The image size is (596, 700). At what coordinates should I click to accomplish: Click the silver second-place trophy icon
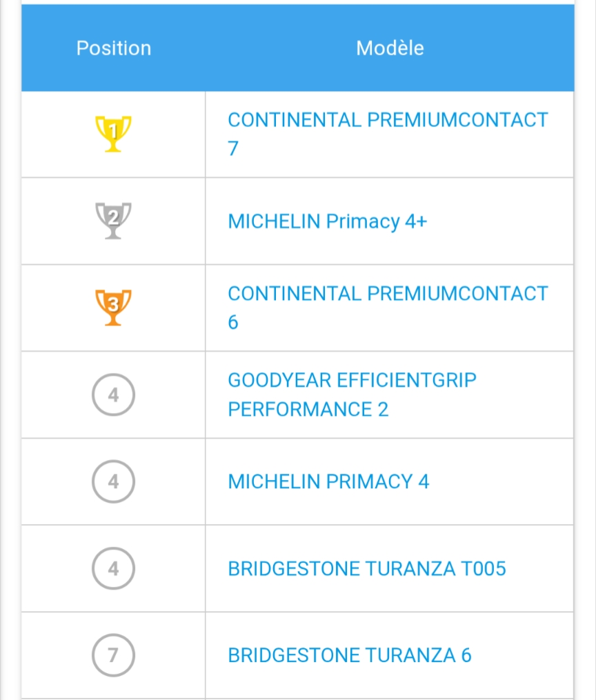pyautogui.click(x=113, y=221)
